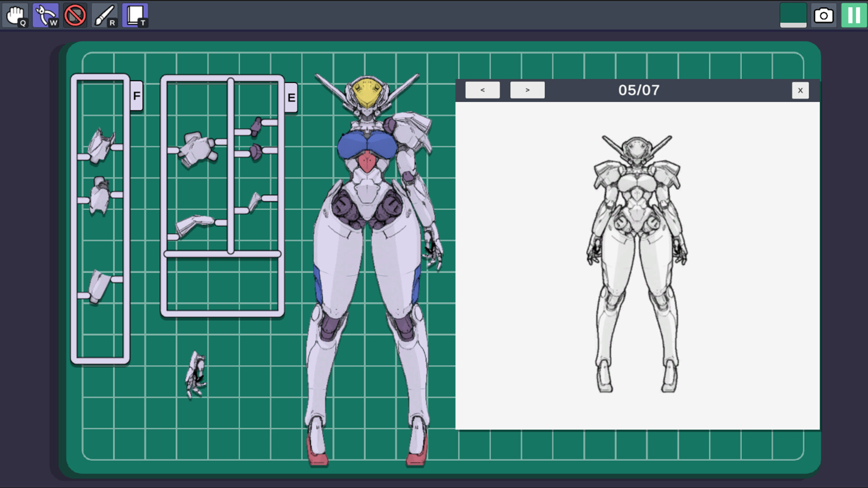Viewport: 868px width, 488px height.
Task: Select the Nippers cutting tool
Action: tap(45, 15)
